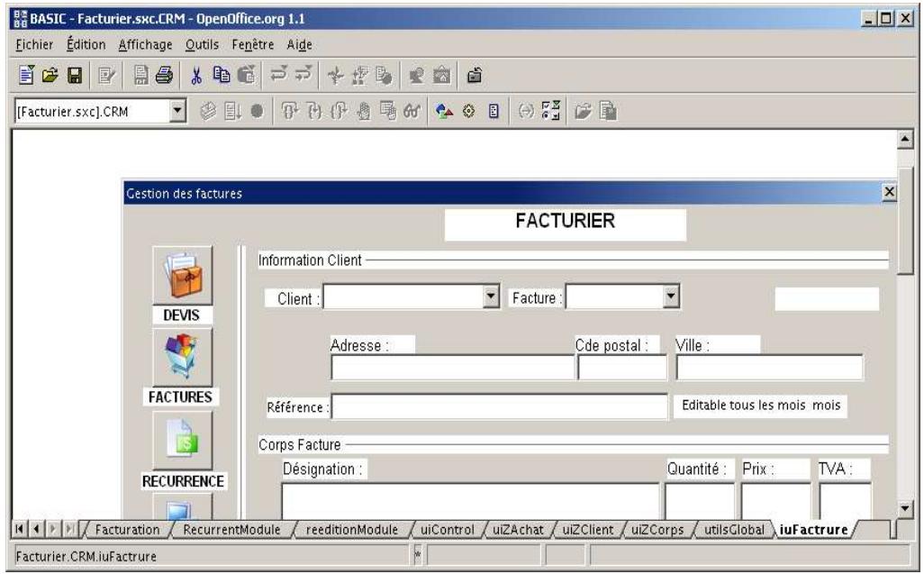Click the Redo arrow icon

coord(303,74)
